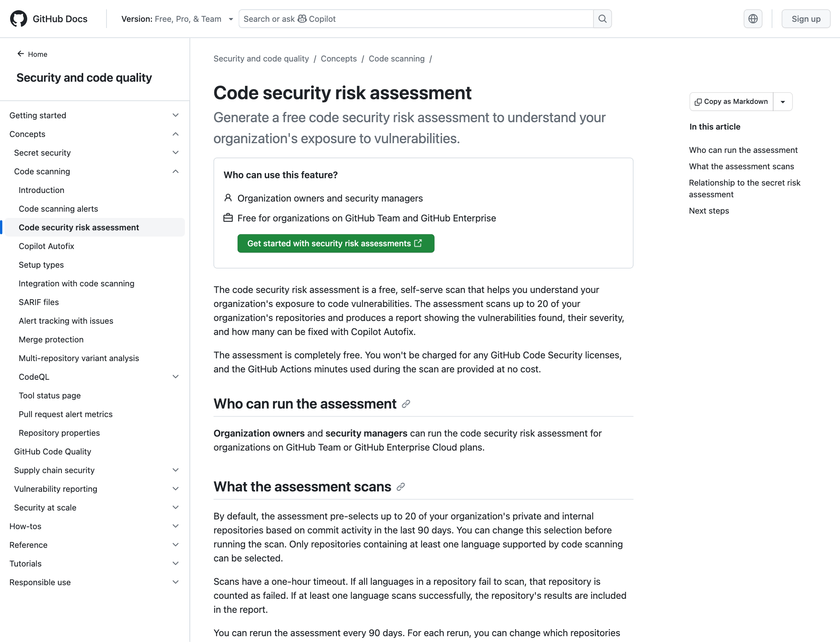
Task: Collapse the Concepts section
Action: (175, 134)
